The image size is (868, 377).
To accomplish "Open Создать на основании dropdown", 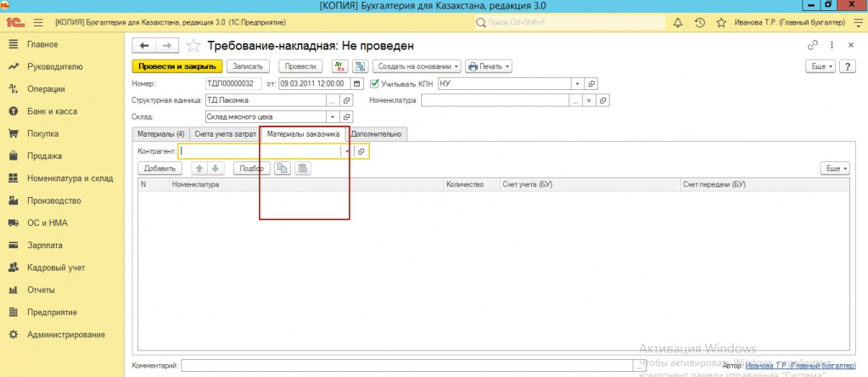I will [417, 66].
